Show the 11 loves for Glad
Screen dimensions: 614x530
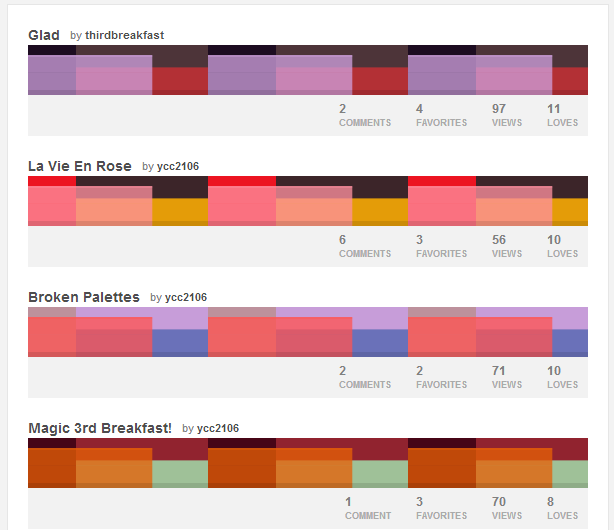pyautogui.click(x=562, y=115)
